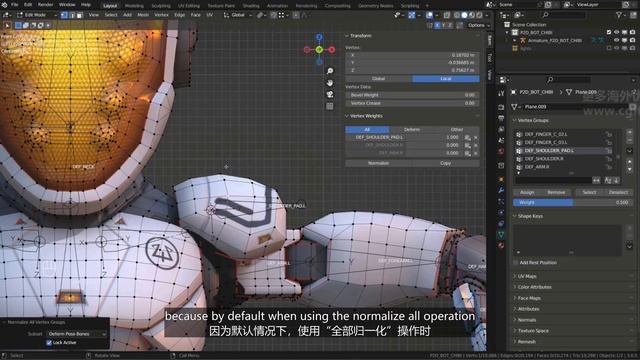Select solid viewport shading icon
640x360 pixels.
(464, 15)
